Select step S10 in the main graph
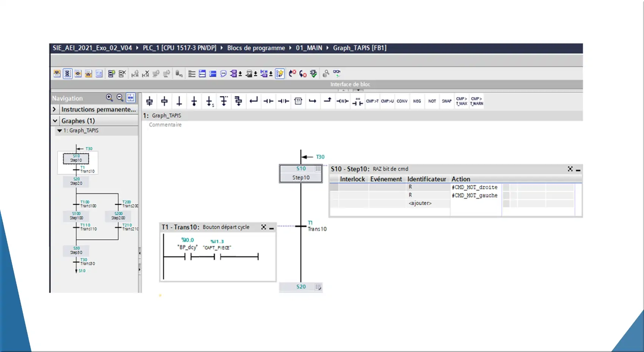The image size is (644, 352). (x=301, y=173)
